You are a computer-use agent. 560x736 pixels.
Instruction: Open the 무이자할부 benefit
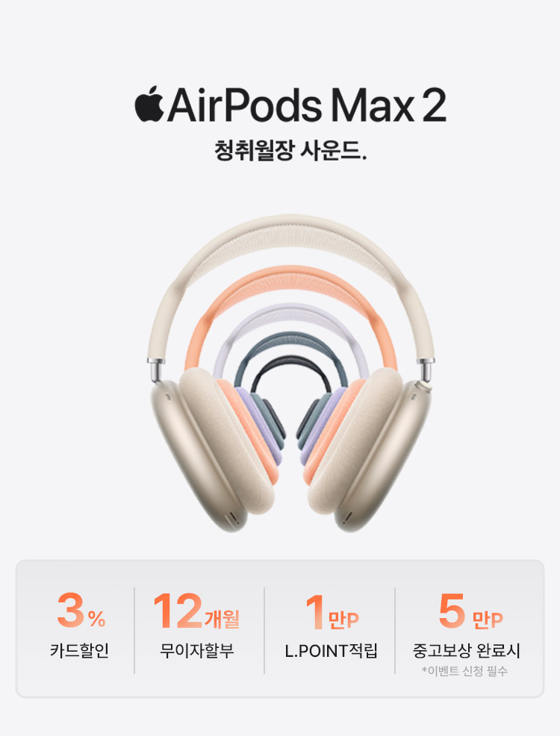pyautogui.click(x=196, y=651)
